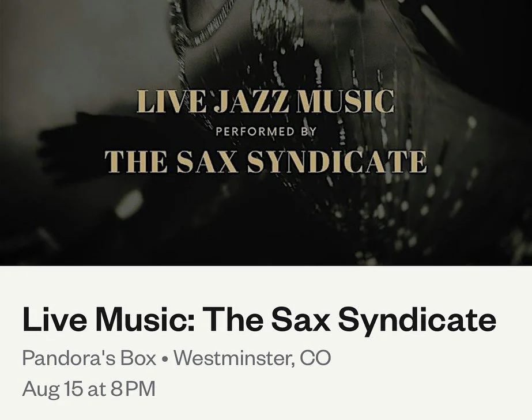The width and height of the screenshot is (532, 420).
Task: Open the 'Live Music: The Sax Syndicate' event title
Action: (259, 320)
